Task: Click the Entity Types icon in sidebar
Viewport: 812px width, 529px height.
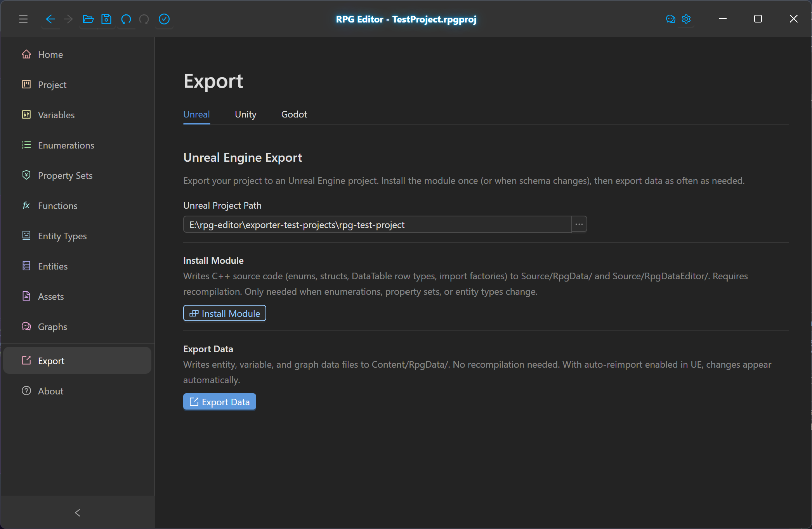Action: [x=26, y=236]
